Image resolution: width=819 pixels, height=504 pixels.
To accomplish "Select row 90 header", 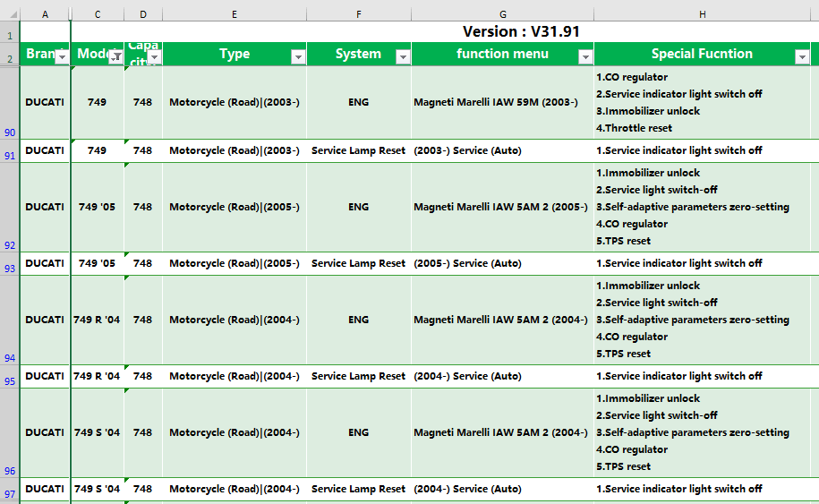I will (10, 102).
